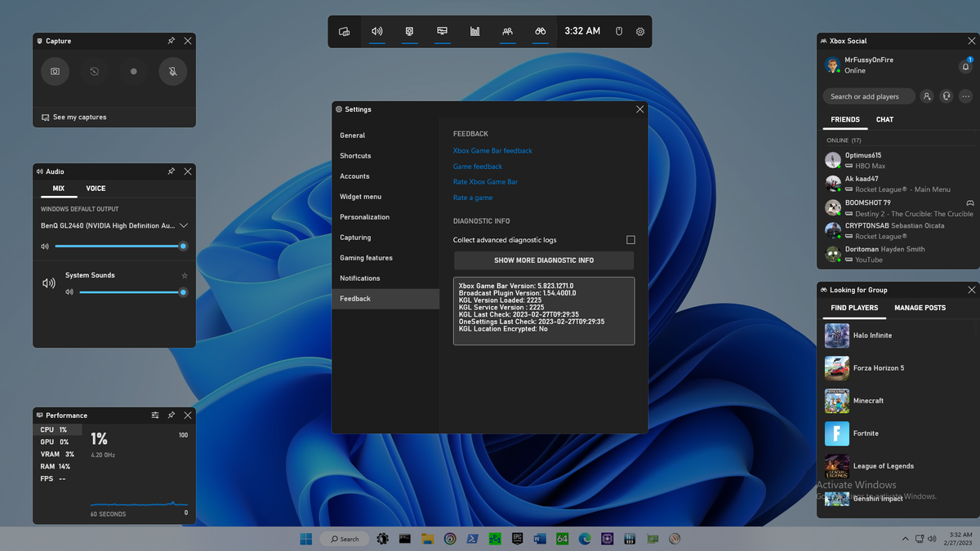Open Microsoft Edge from the taskbar
Viewport: 980px width, 551px height.
pyautogui.click(x=585, y=539)
